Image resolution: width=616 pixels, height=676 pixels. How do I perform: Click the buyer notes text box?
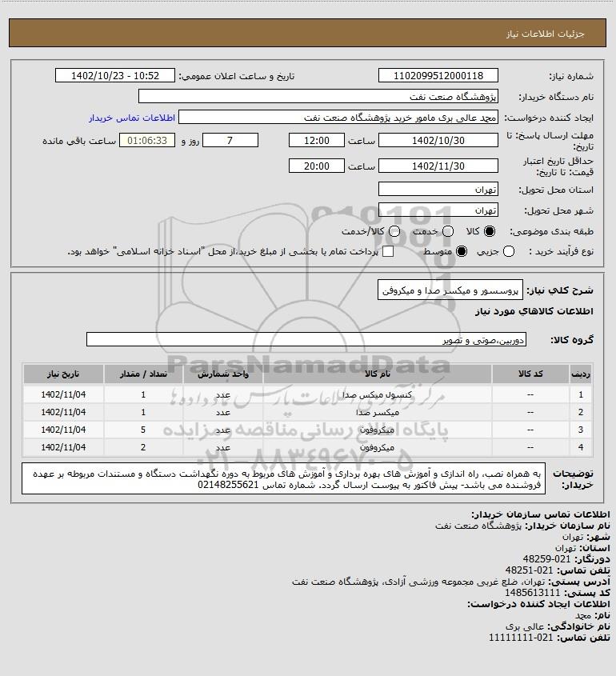(284, 478)
